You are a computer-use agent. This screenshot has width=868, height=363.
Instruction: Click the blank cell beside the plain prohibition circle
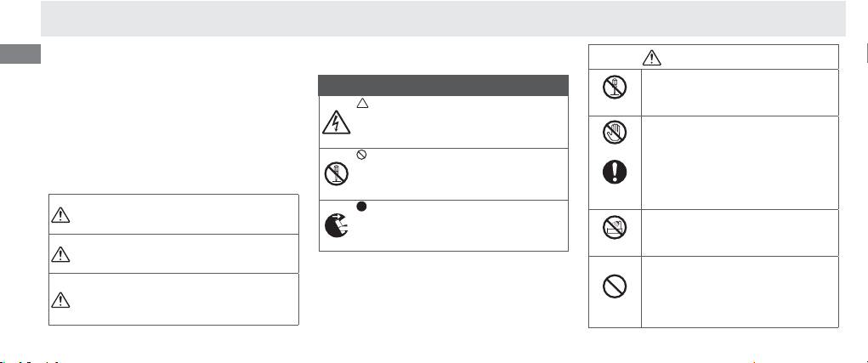coord(738,292)
